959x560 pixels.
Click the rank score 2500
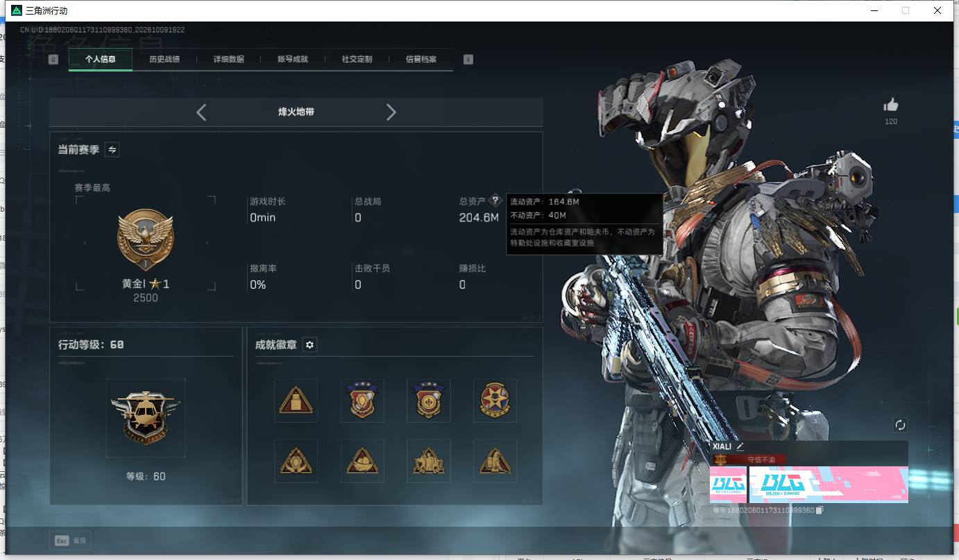tap(146, 298)
